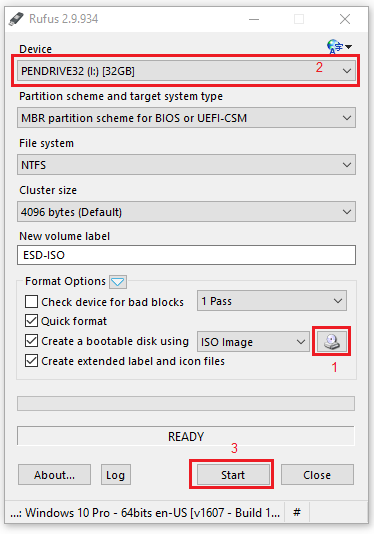Toggle Create a bootable disk using checkbox

pos(31,341)
